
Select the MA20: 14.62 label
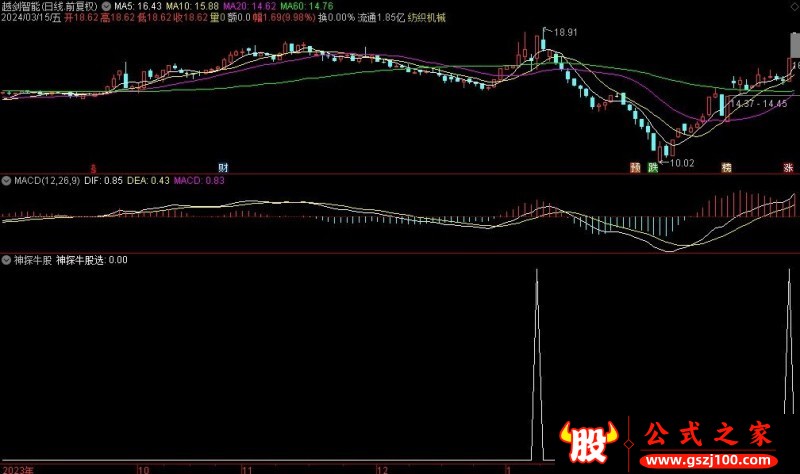pos(249,7)
